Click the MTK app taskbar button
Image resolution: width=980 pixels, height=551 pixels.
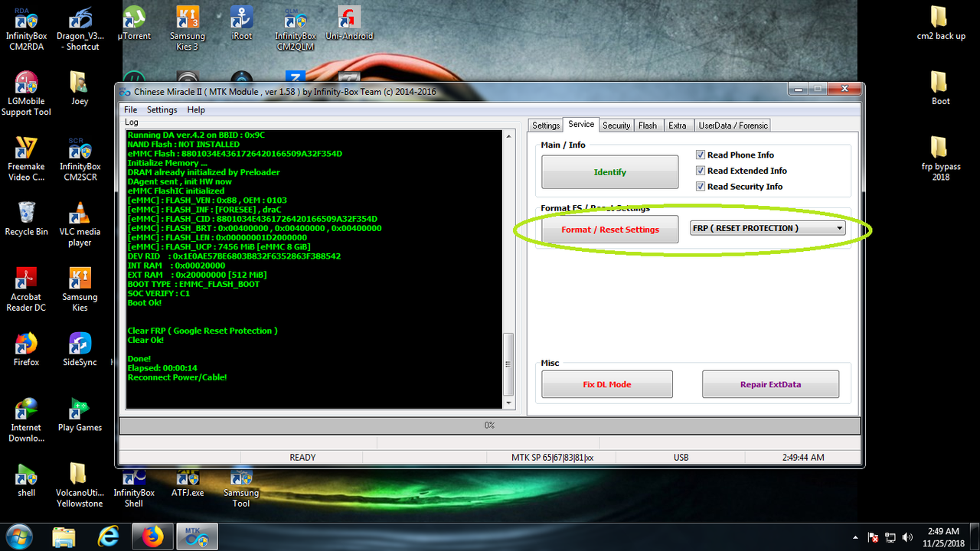[x=197, y=537]
